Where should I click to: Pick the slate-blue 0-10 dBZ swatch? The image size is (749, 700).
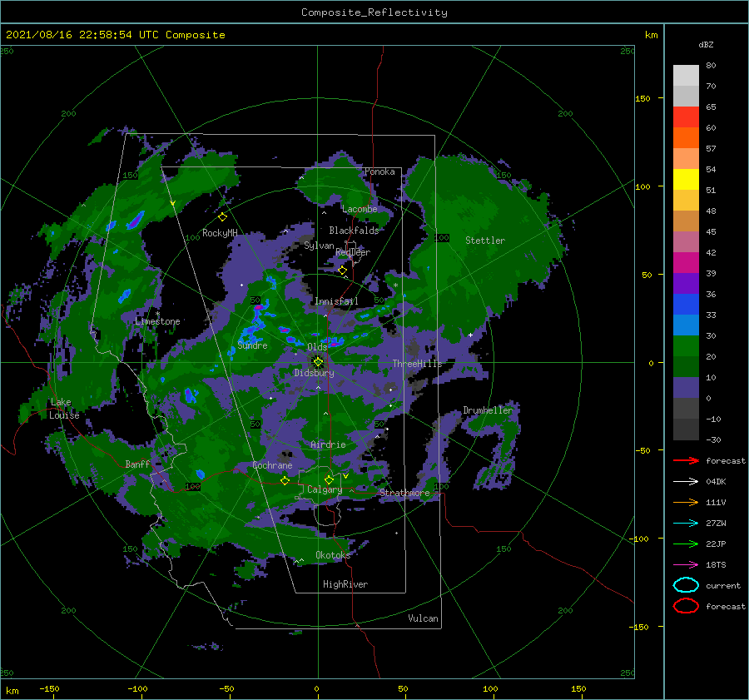(x=686, y=388)
